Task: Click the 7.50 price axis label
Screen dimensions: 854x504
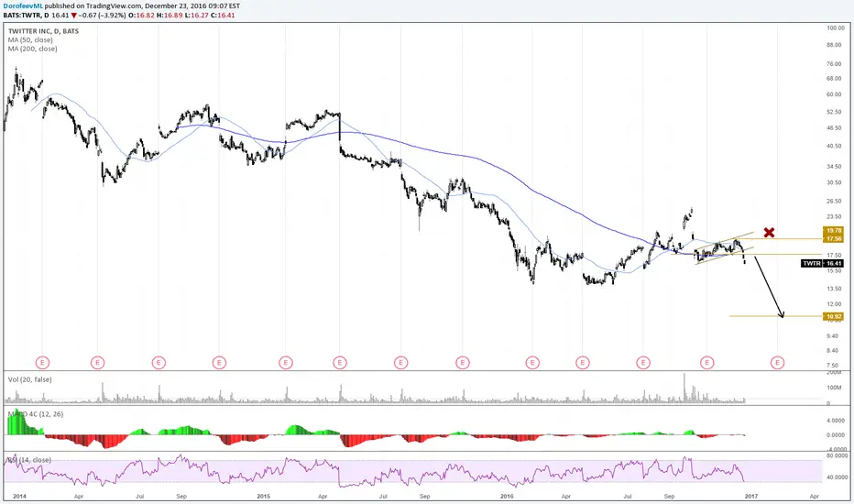Action: click(833, 366)
